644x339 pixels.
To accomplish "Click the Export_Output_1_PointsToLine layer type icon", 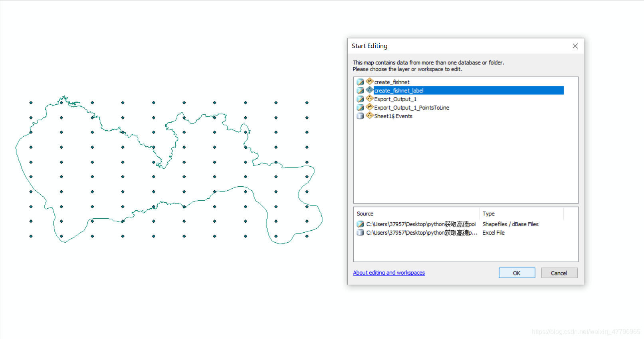I will tap(370, 107).
